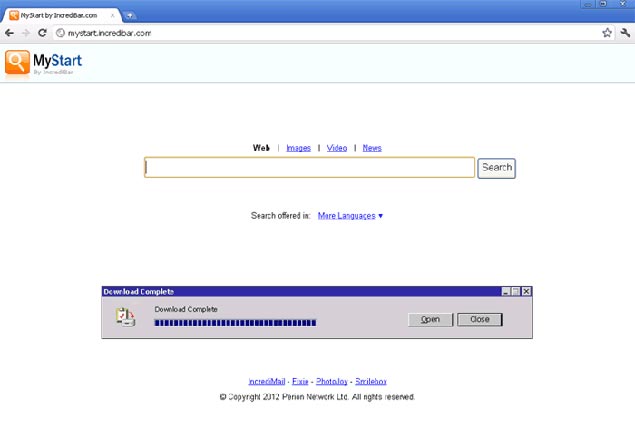The image size is (635, 428).
Task: Open the PhotoJoy footer link
Action: click(x=332, y=381)
